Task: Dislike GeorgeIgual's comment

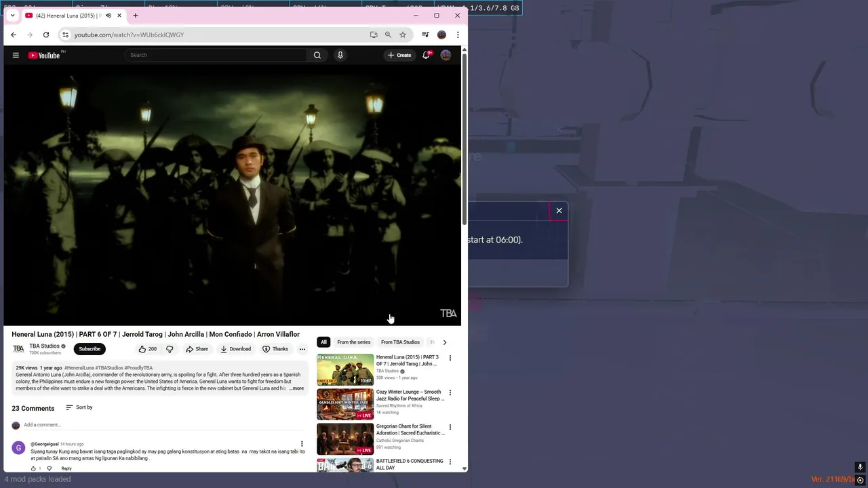Action: (49, 468)
